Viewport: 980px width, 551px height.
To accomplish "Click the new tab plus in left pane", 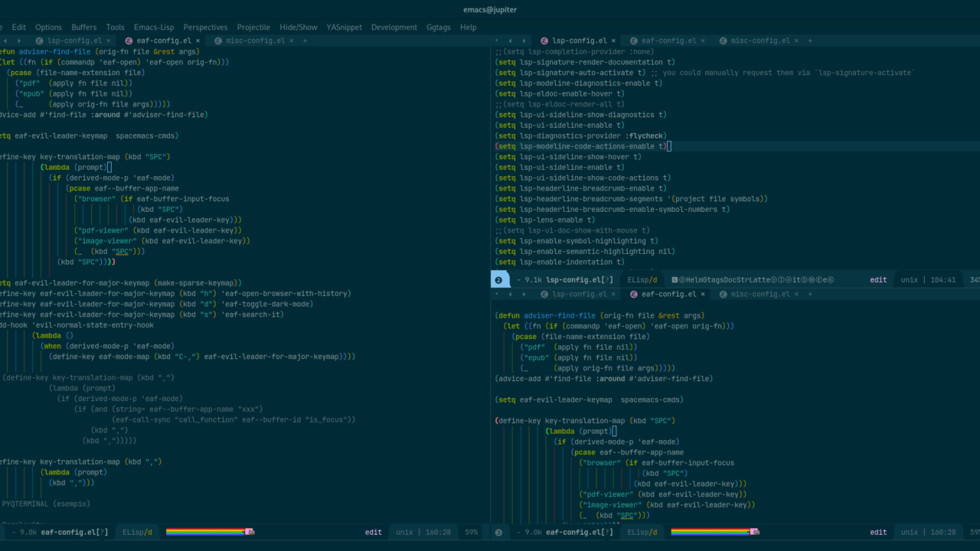I will pyautogui.click(x=305, y=41).
